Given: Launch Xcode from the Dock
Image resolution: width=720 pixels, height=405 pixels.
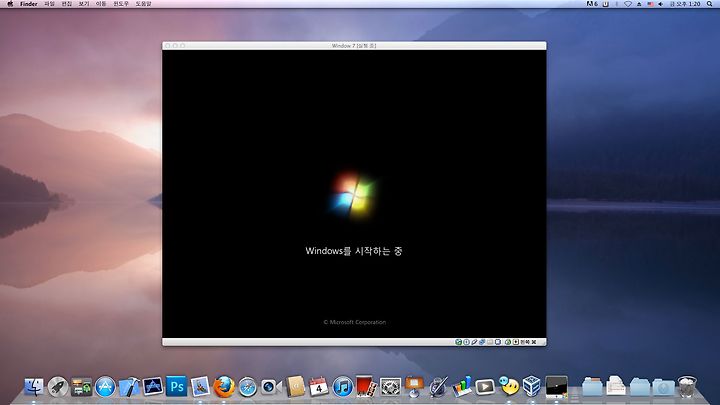Looking at the screenshot, I should 129,387.
